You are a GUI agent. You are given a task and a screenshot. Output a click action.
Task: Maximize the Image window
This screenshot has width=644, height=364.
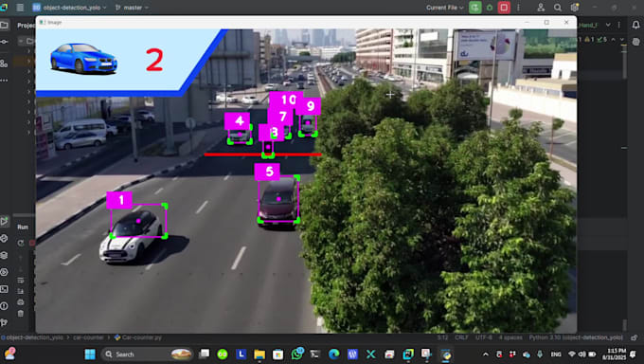[546, 22]
